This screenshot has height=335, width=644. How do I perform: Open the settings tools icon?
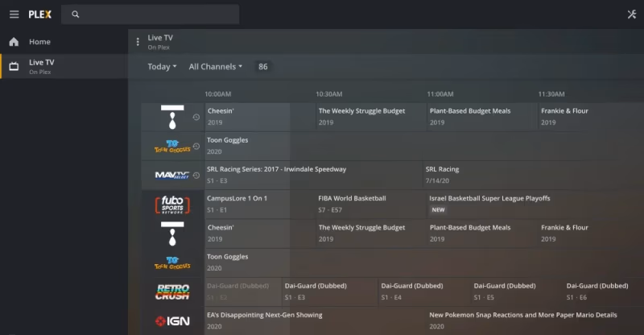632,14
